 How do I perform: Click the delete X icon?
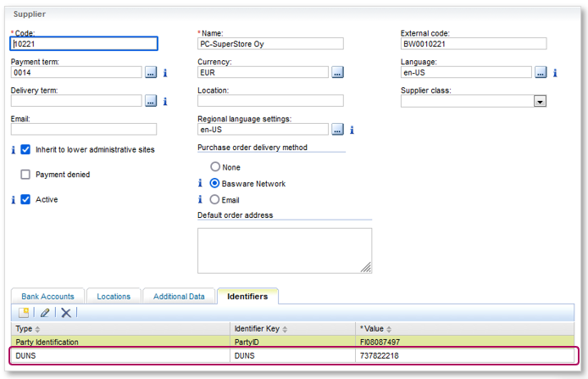tap(66, 313)
